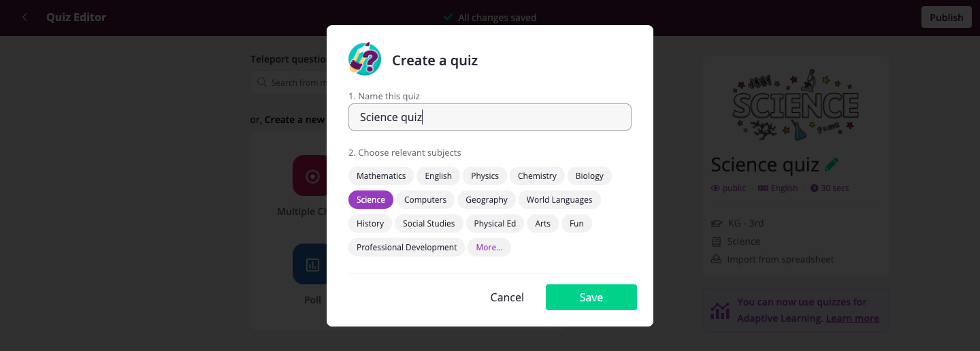
Task: Select the Mathematics subject tag
Action: coord(381,175)
